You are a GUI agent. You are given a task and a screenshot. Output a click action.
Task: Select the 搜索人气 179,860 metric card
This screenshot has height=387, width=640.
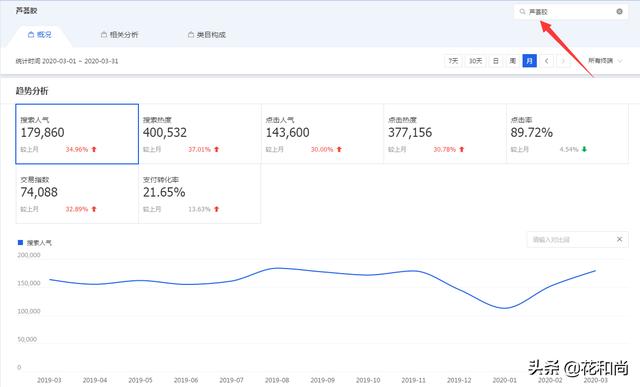(77, 134)
